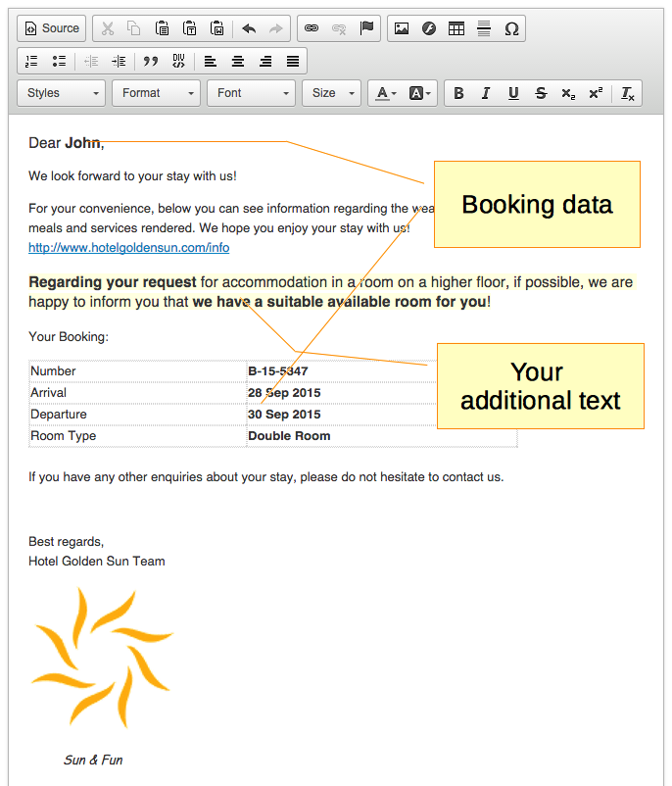Insert an image

pos(402,28)
